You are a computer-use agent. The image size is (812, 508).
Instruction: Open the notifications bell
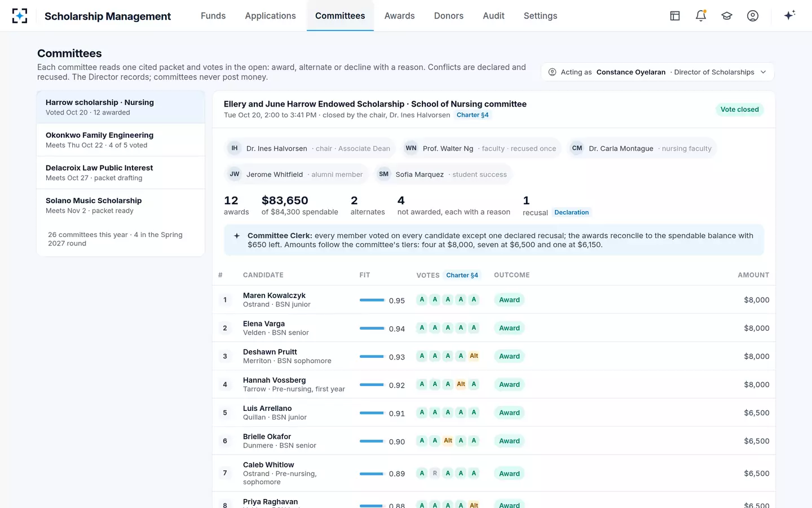point(701,16)
